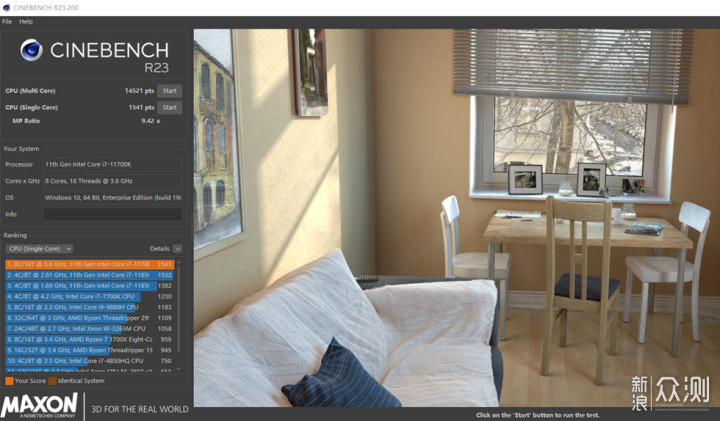Viewport: 720px width, 421px height.
Task: Click the Cinebench title bar app icon
Action: 6,8
